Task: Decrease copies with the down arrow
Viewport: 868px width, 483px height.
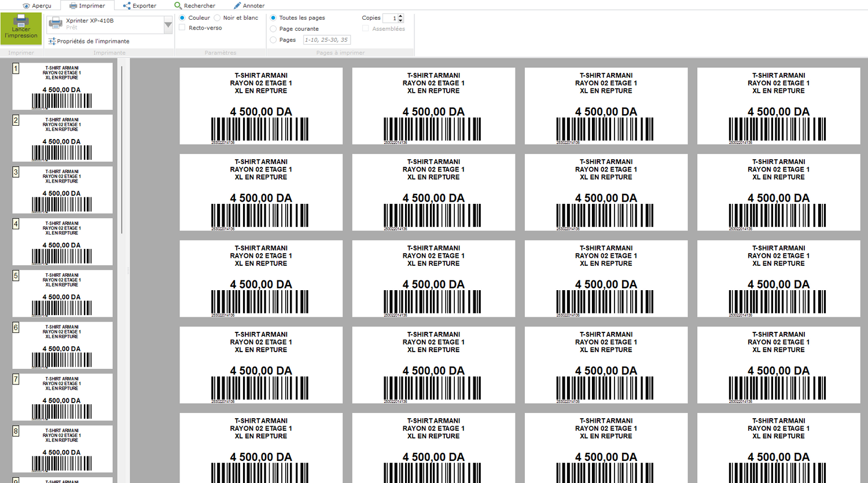Action: coord(401,21)
